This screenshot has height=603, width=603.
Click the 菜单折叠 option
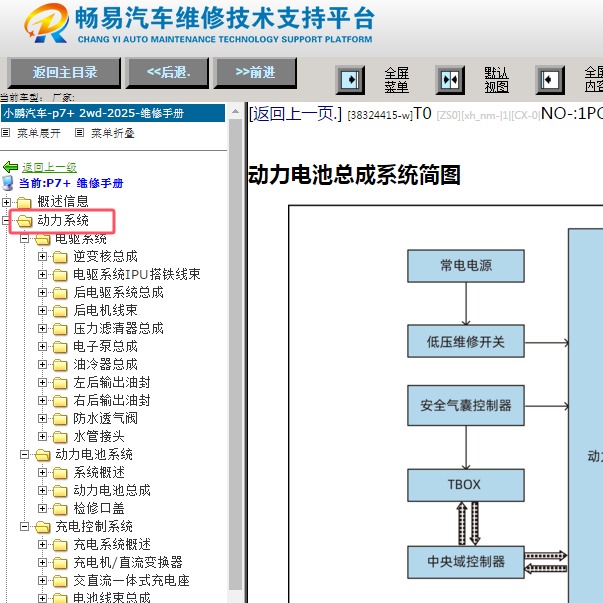113,133
